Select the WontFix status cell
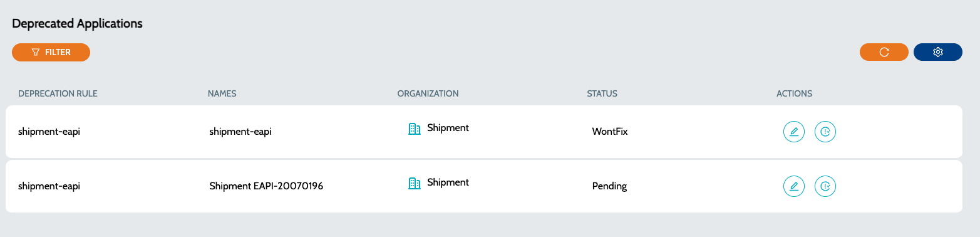Viewport: 980px width, 237px height. tap(610, 132)
